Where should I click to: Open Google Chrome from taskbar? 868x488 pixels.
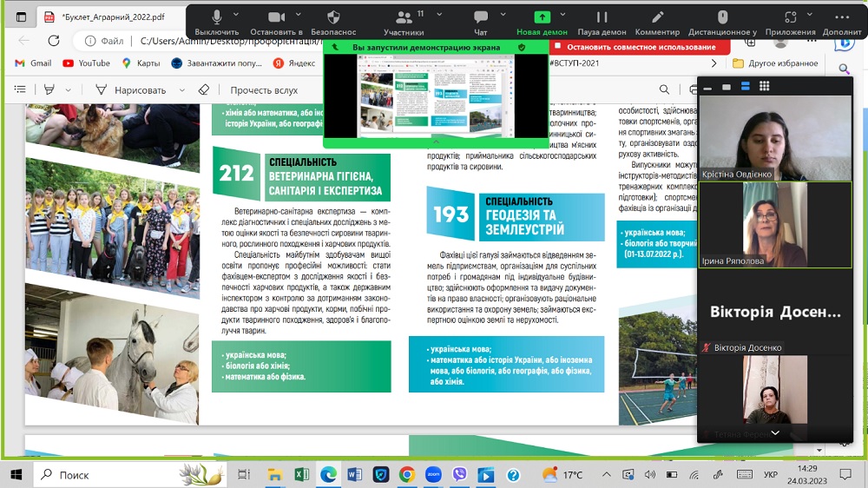[407, 475]
